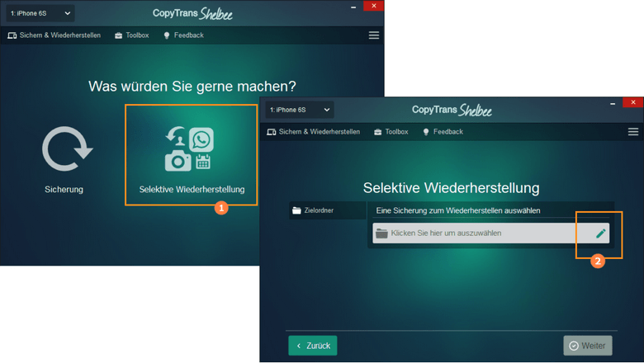Open Sichern & Wiederherstellen menu in back window

click(54, 35)
